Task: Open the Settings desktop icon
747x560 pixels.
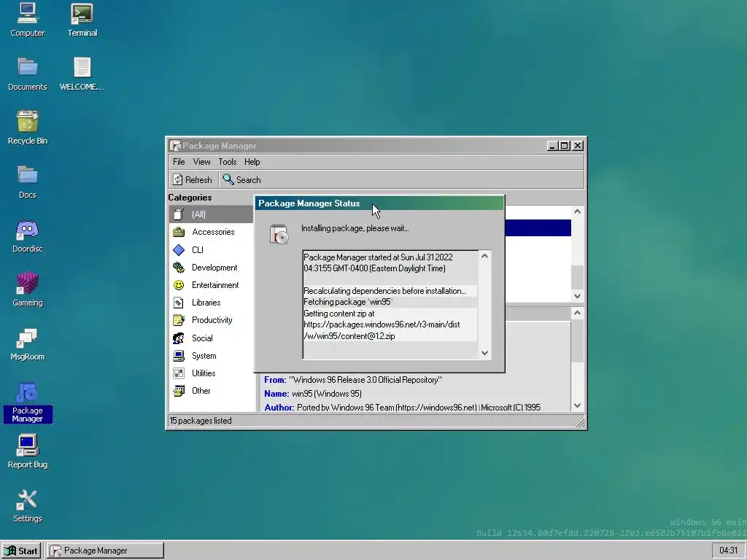Action: point(27,506)
